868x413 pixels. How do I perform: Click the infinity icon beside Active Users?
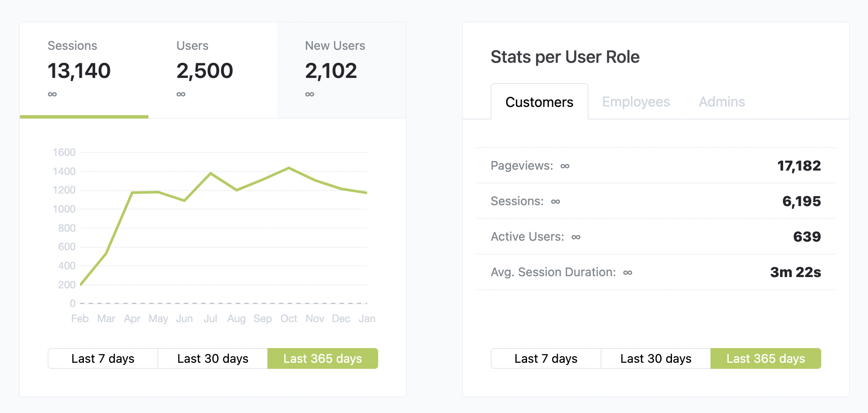tap(576, 237)
